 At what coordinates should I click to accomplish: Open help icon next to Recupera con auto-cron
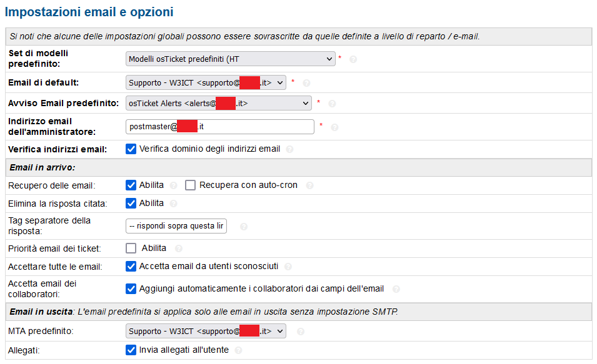click(x=309, y=185)
